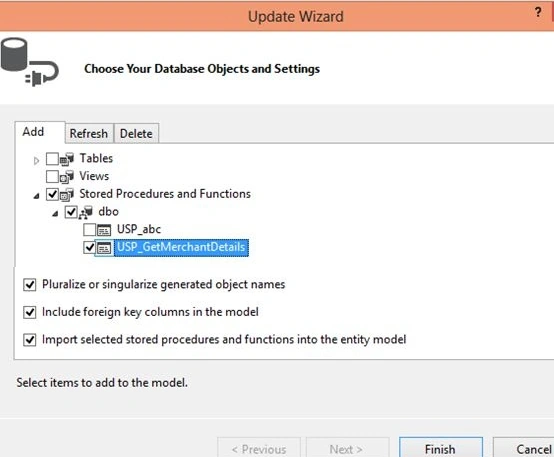The image size is (554, 457).
Task: Switch to the Delete tab
Action: [136, 133]
